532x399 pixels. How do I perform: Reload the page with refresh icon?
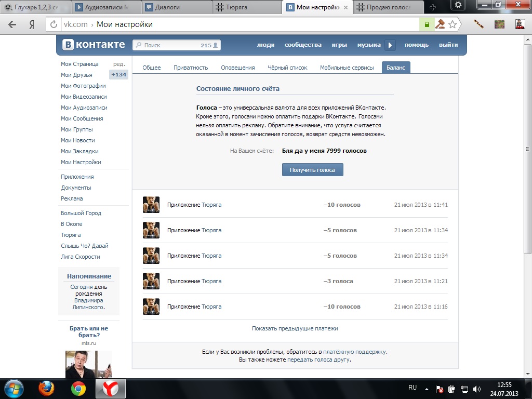tap(54, 24)
